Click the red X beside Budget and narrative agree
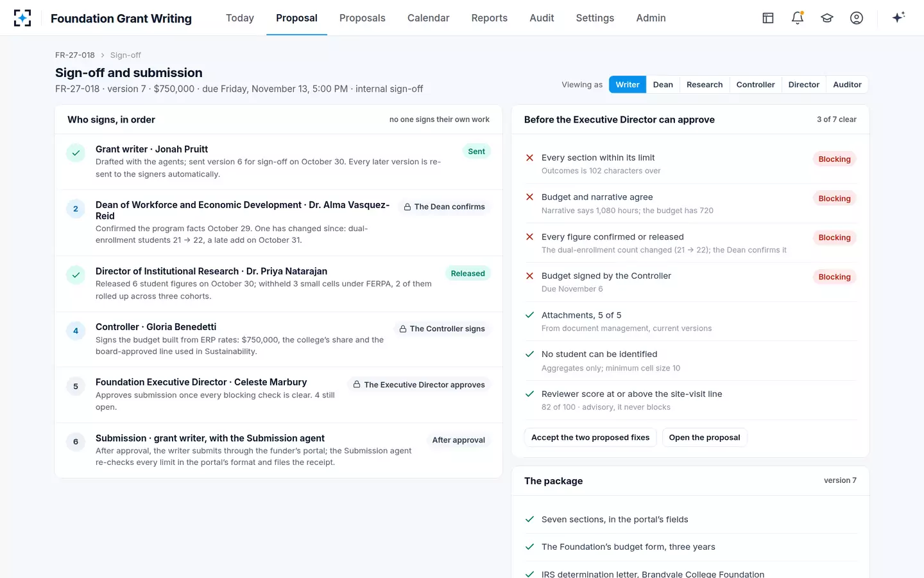Viewport: 924px width, 578px height. pos(529,197)
